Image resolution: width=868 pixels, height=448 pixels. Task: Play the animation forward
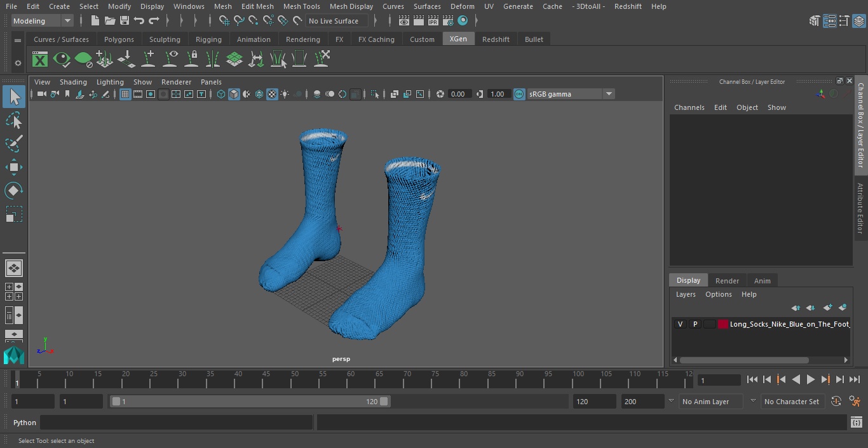810,379
